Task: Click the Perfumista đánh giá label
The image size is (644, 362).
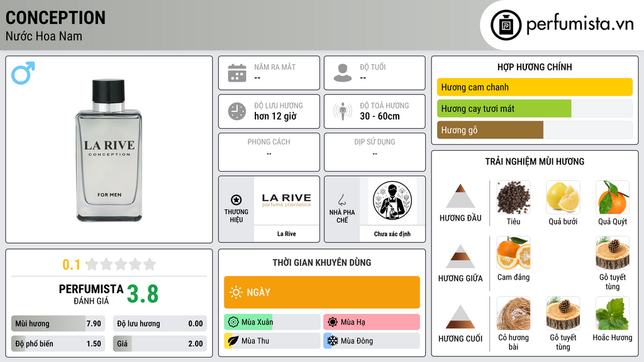Action: click(91, 294)
